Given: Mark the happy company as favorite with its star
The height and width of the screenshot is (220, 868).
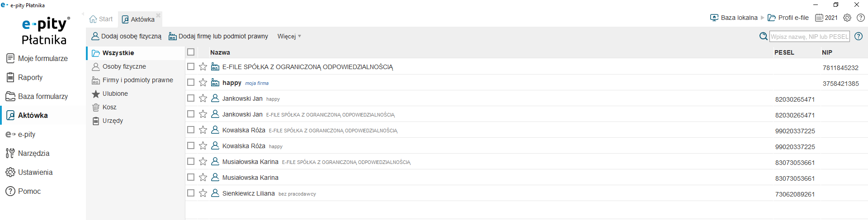Looking at the screenshot, I should click(x=203, y=82).
